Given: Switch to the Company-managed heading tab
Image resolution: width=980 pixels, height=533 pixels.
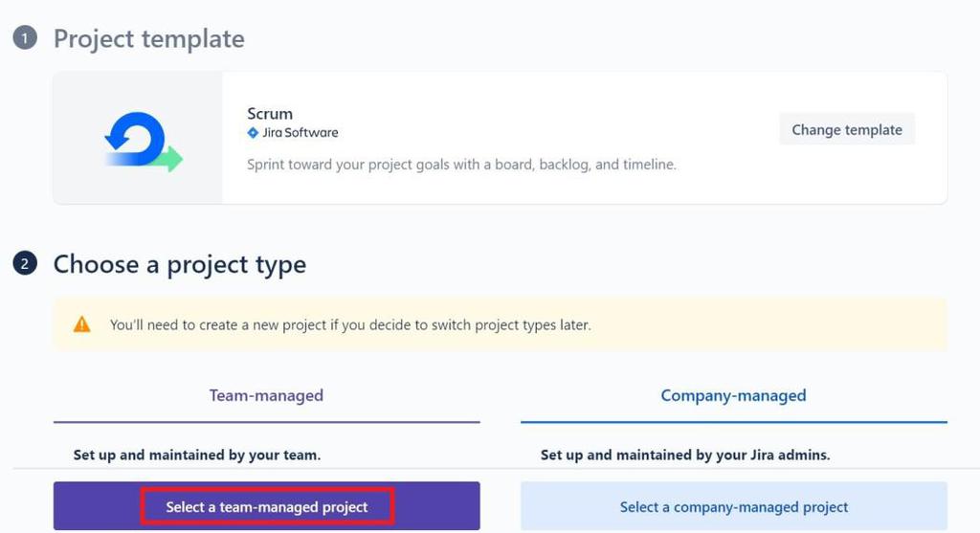Looking at the screenshot, I should (733, 395).
